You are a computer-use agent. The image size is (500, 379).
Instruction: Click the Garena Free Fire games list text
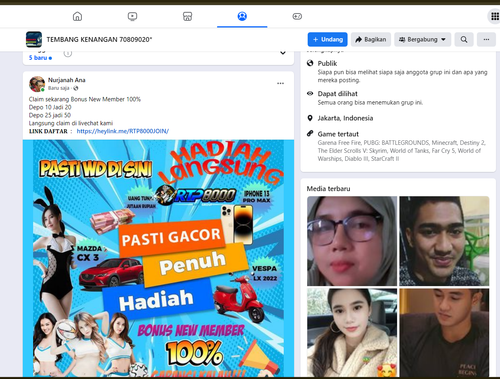pyautogui.click(x=402, y=151)
